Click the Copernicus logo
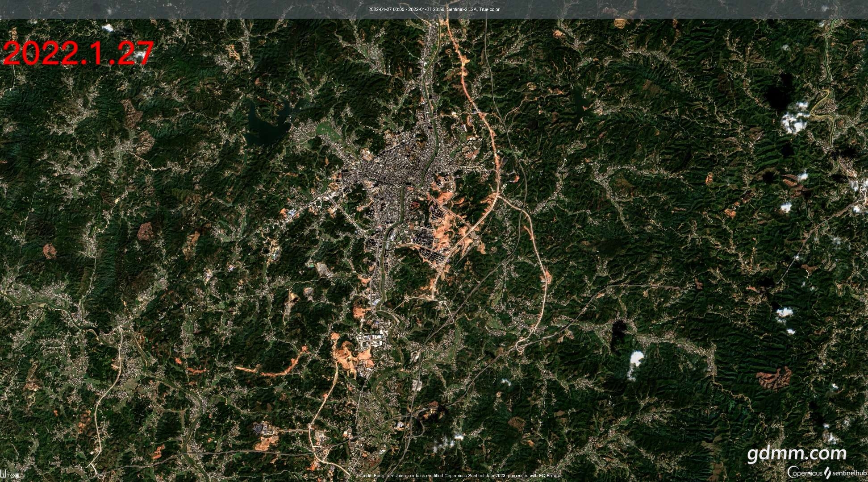 click(805, 472)
